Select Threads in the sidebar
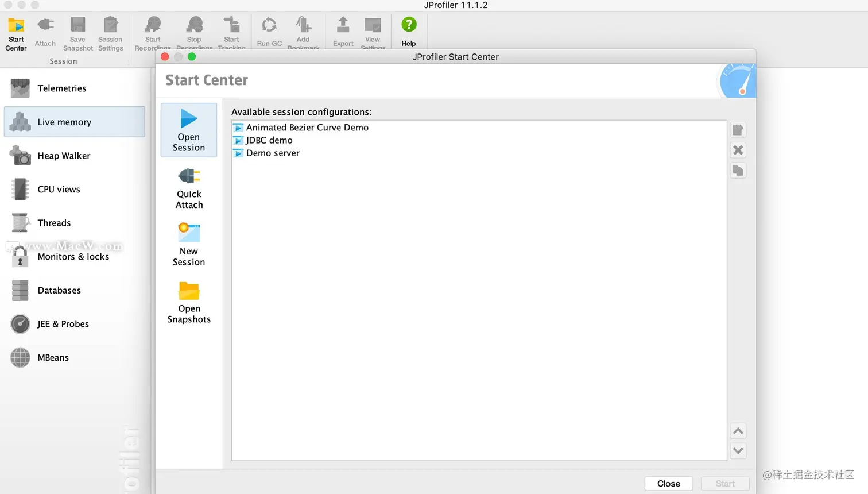 point(75,223)
